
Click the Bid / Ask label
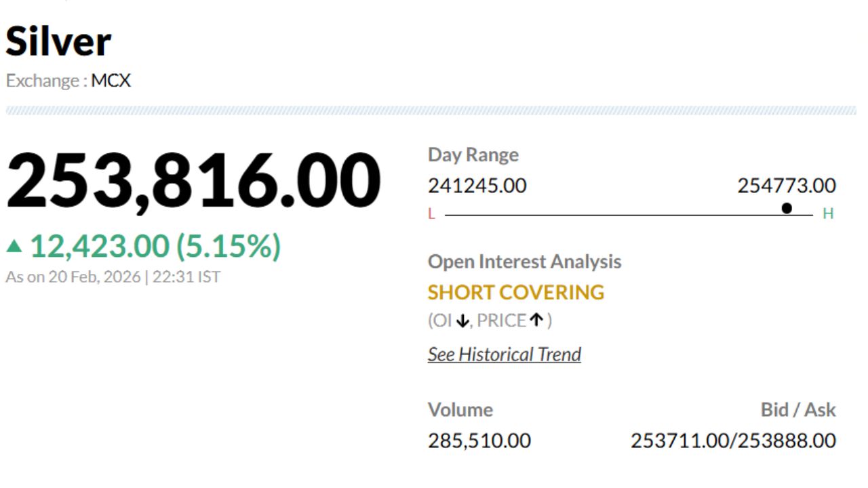point(798,409)
